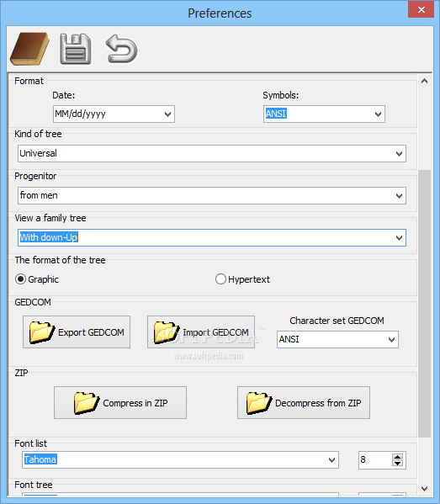The image size is (440, 504).
Task: Click the Import GEDCOM button
Action: point(201,332)
